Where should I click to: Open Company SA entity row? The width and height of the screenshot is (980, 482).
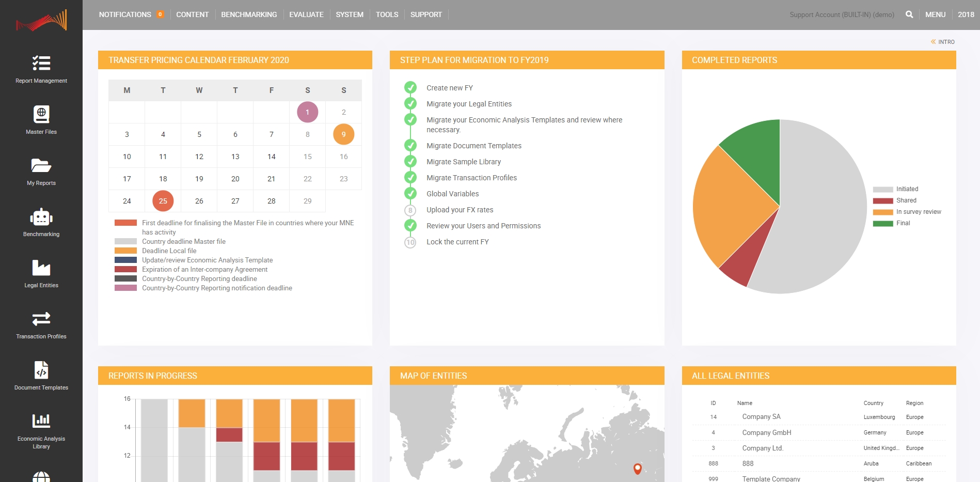tap(819, 417)
